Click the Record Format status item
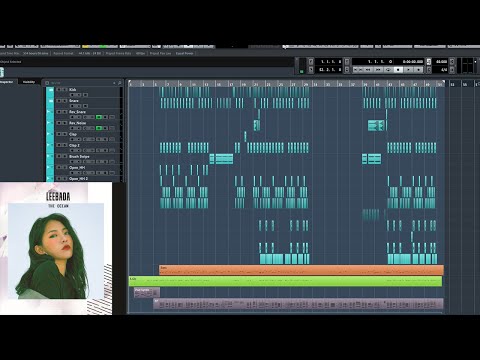 63,53
